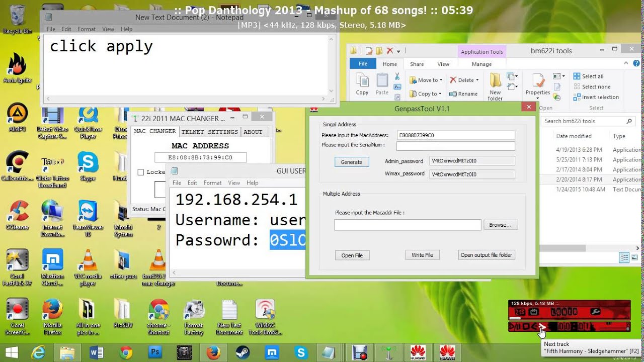The height and width of the screenshot is (362, 644).
Task: Click the MacAddress input field in GenpassTool
Action: point(456,135)
